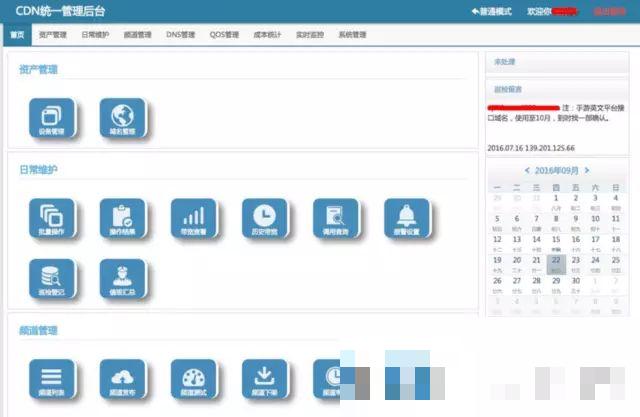The image size is (640, 417).
Task: Open the 成本统计 menu tab
Action: coord(267,35)
